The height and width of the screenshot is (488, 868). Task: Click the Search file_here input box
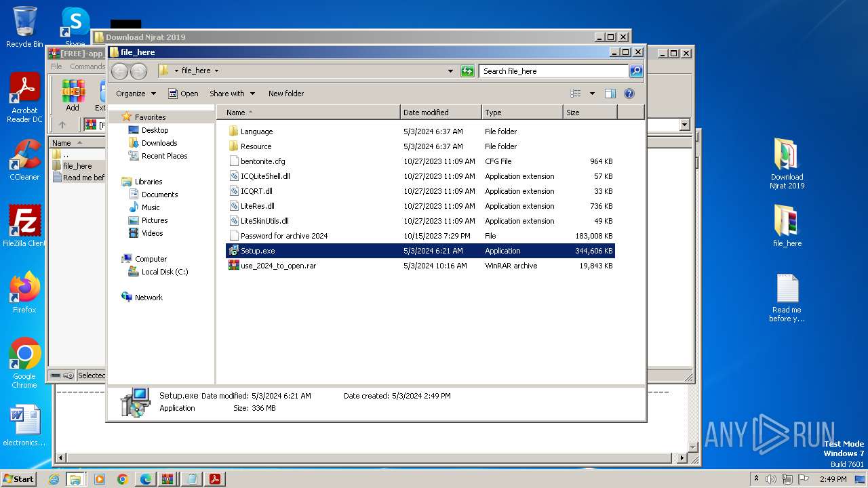pyautogui.click(x=554, y=70)
